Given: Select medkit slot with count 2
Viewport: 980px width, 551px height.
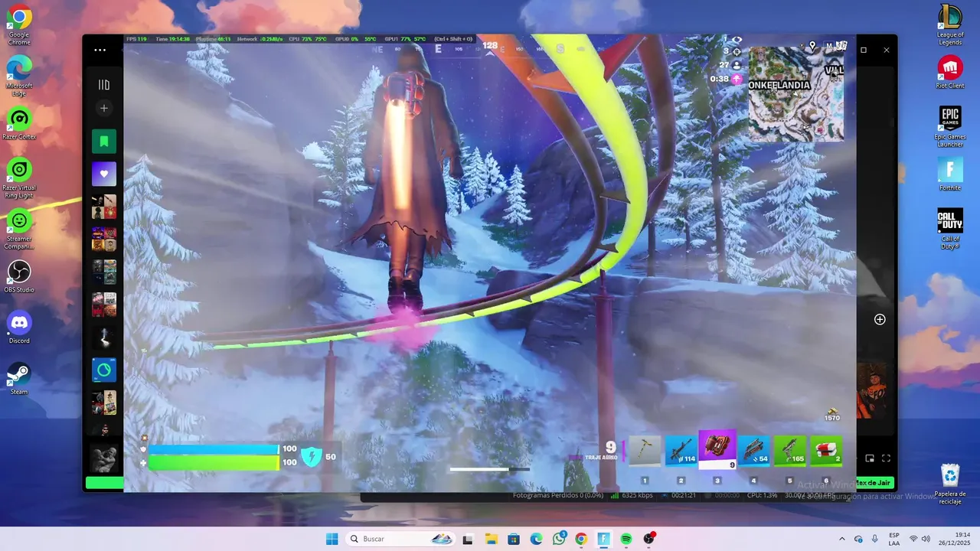Looking at the screenshot, I should (x=826, y=452).
